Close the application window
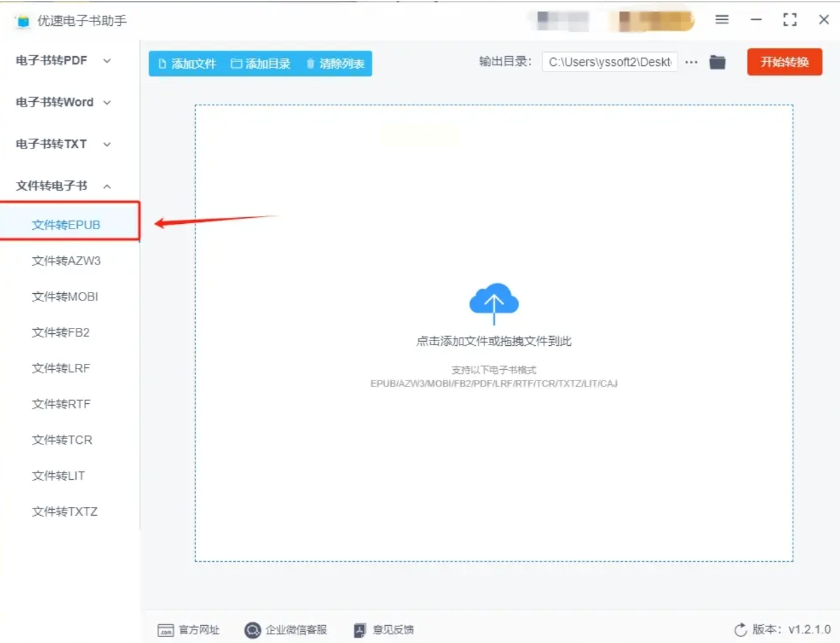The image size is (840, 643). (824, 20)
